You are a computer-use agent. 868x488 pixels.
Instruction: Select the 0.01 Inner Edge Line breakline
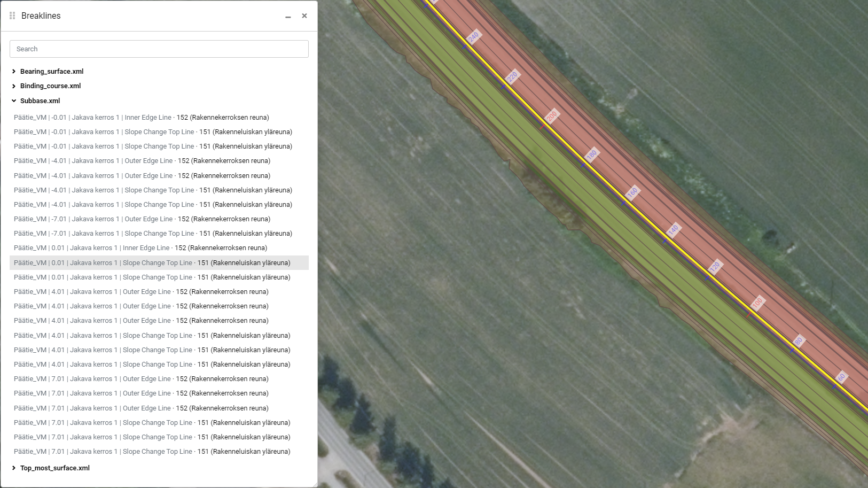[x=140, y=248]
